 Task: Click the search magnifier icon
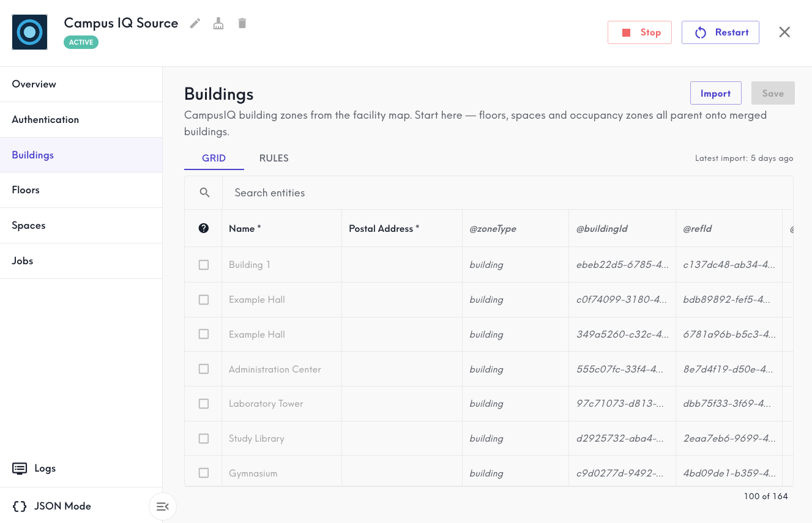point(204,193)
